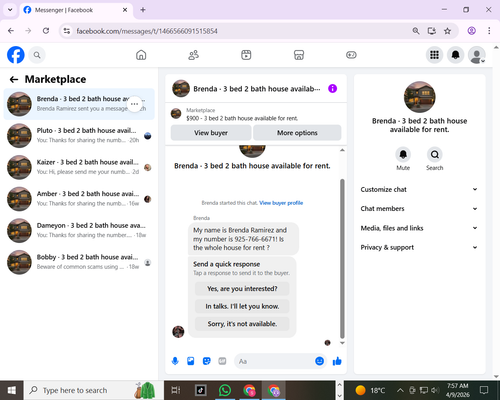Image resolution: width=500 pixels, height=400 pixels.
Task: Click the browser address bar URL
Action: point(147,31)
